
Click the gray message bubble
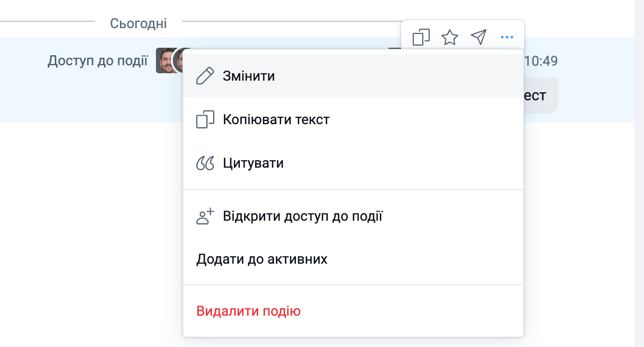(x=541, y=96)
